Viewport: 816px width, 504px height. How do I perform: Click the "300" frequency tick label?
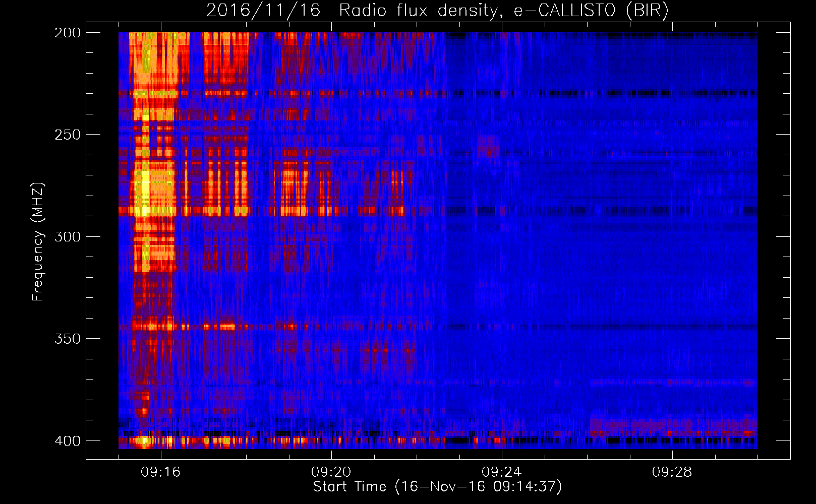coord(67,236)
